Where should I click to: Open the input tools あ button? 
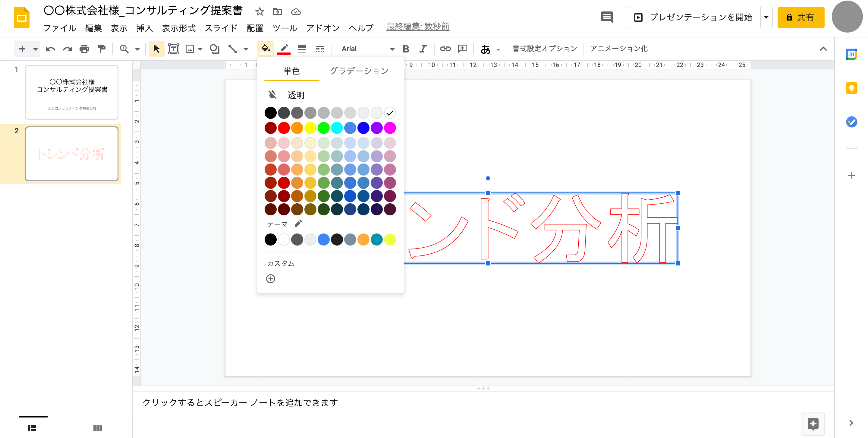pos(485,49)
